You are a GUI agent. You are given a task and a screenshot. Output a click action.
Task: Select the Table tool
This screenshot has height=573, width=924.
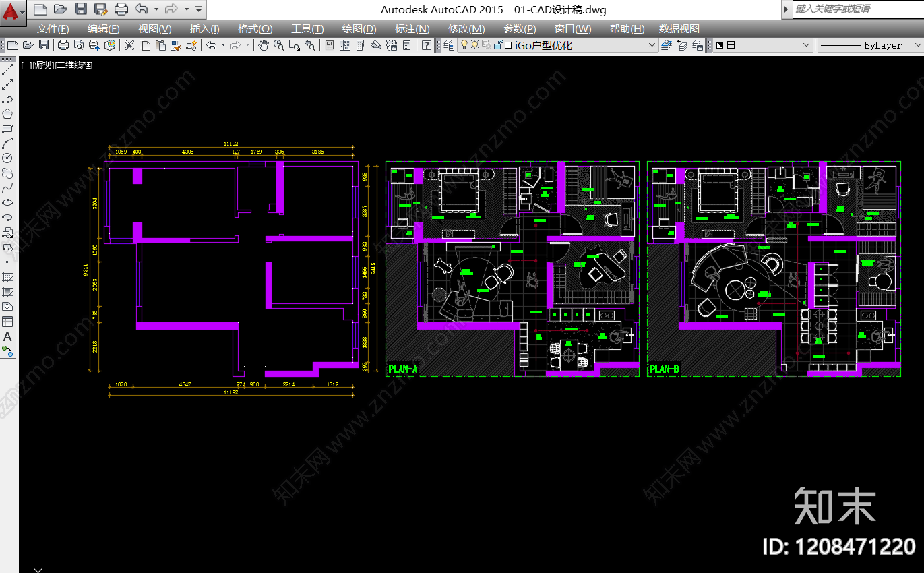coord(8,322)
